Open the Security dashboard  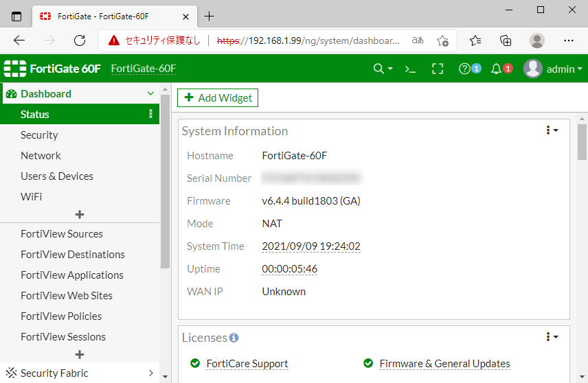click(x=39, y=135)
